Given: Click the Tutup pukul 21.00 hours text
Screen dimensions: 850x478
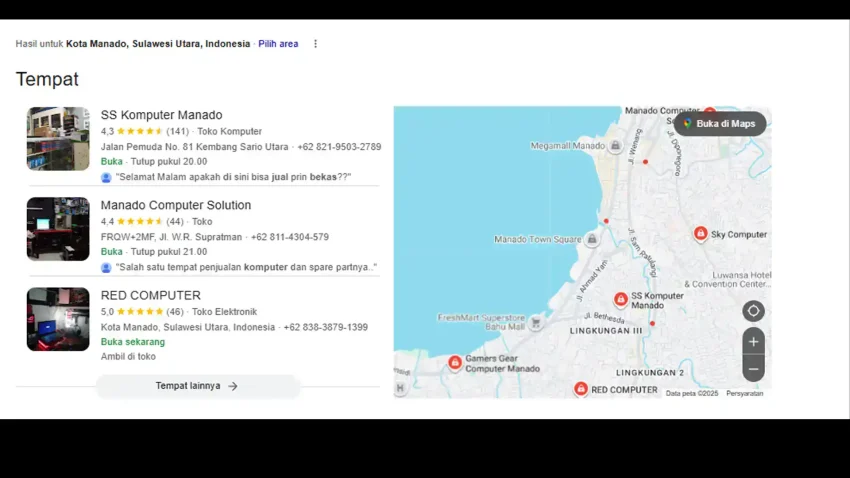Looking at the screenshot, I should coord(169,251).
